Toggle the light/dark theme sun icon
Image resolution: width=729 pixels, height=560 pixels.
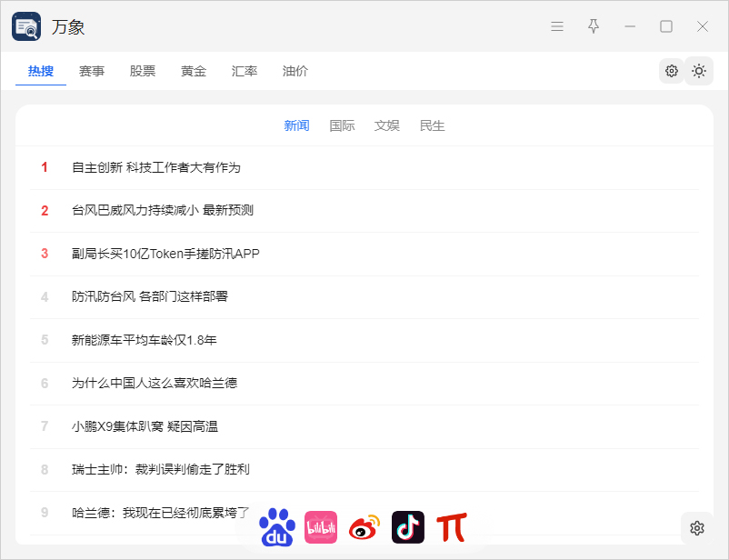click(699, 71)
